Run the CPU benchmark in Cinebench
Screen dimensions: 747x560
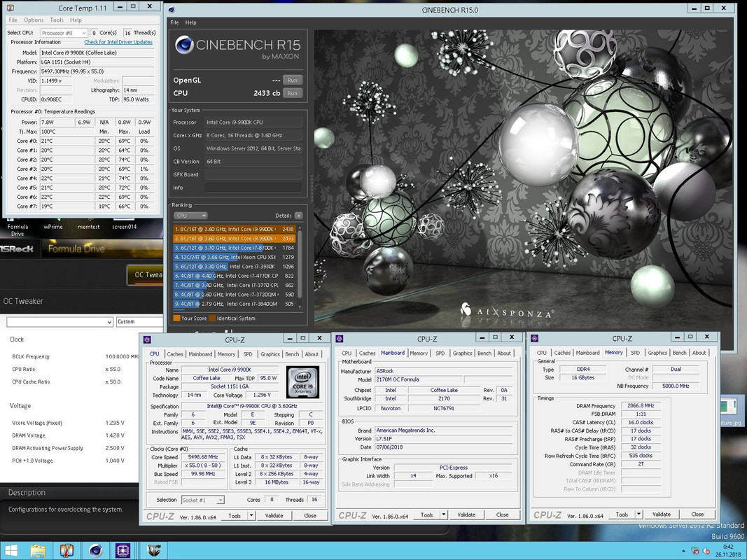tap(293, 93)
